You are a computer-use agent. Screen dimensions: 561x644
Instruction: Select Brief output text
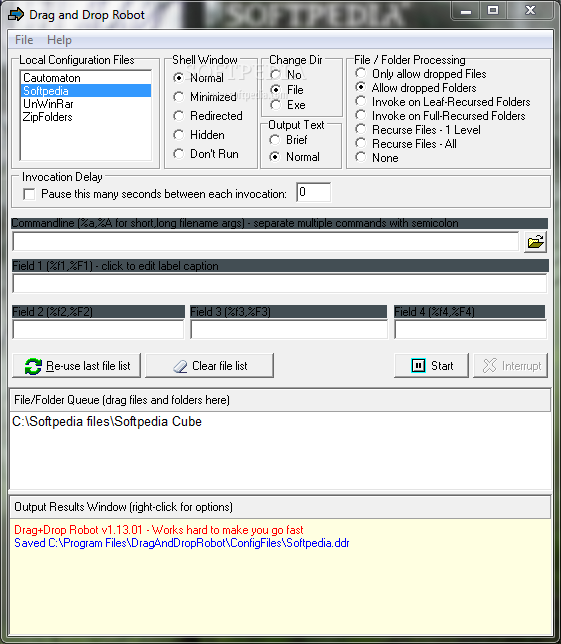tap(288, 140)
